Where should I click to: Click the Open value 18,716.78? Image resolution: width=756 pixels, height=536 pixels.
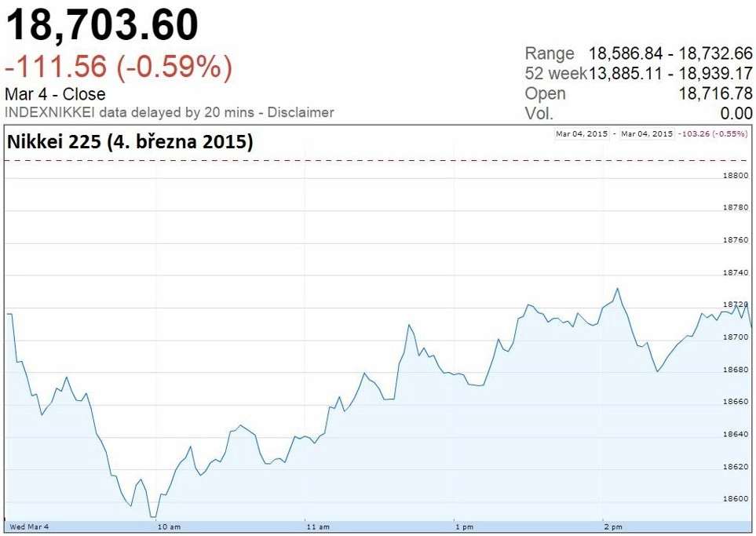[x=716, y=93]
